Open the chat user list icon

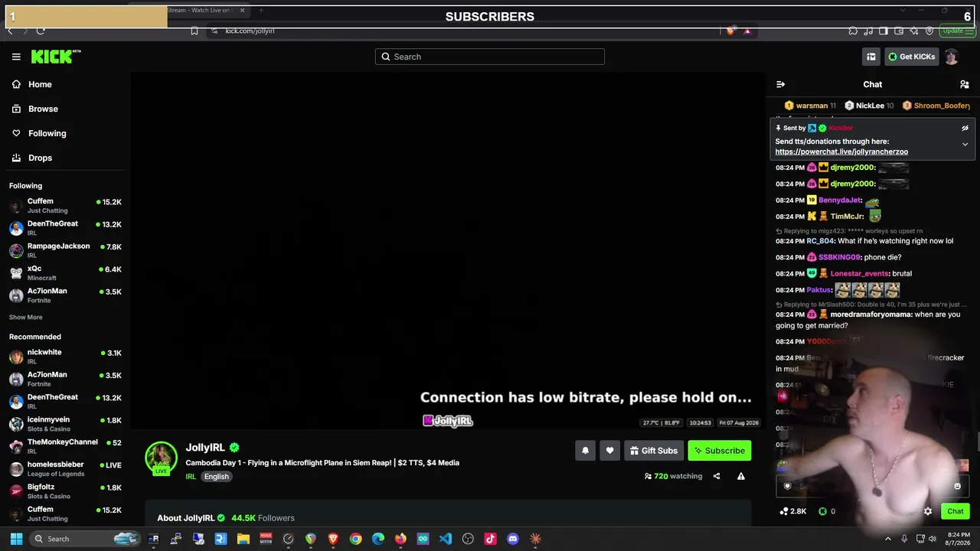pyautogui.click(x=965, y=84)
